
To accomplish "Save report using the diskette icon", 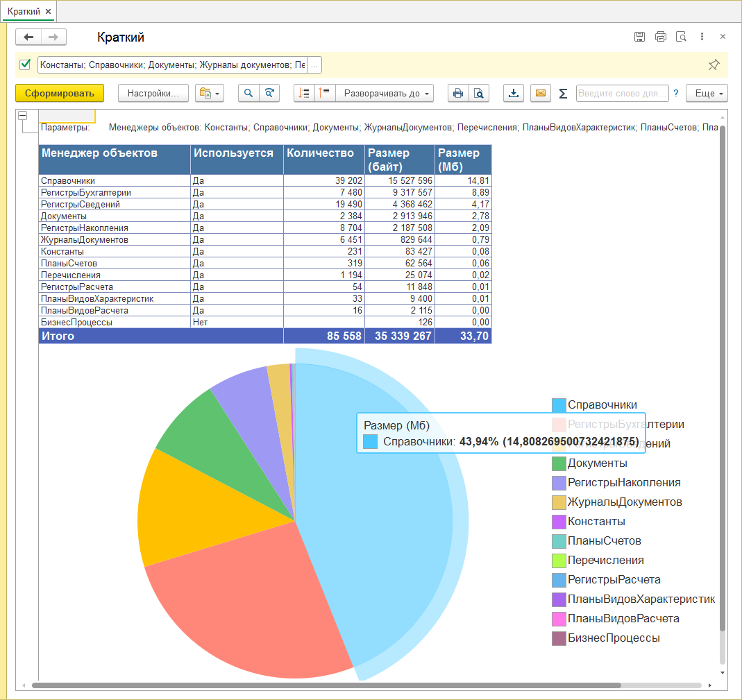I will click(x=639, y=36).
